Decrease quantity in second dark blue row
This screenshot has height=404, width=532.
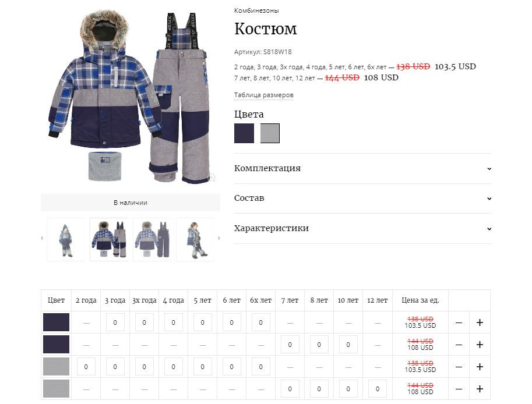pos(459,345)
